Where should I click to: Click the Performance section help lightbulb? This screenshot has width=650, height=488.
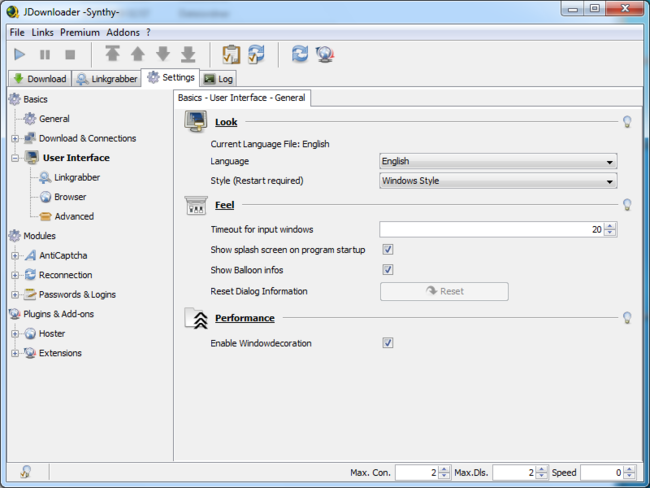point(627,318)
